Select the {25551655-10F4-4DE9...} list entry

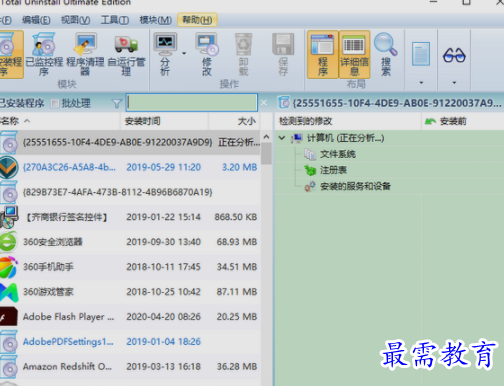pyautogui.click(x=130, y=142)
